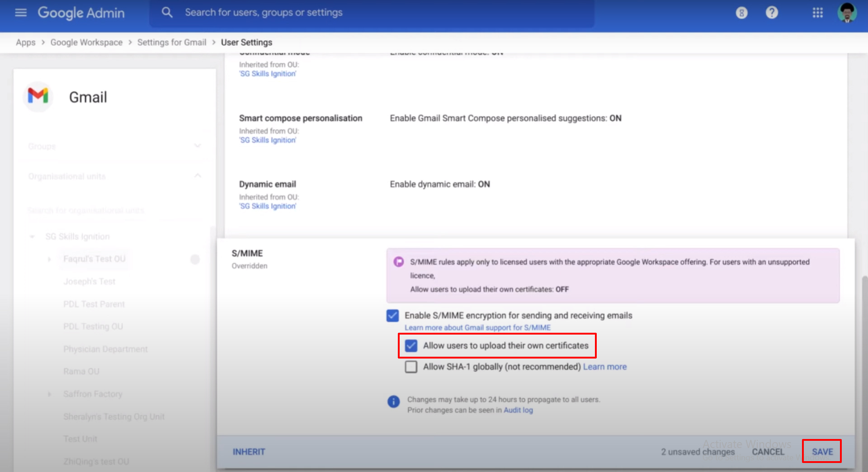Click the profile avatar picture
Viewport: 868px width, 472px height.
coord(847,13)
